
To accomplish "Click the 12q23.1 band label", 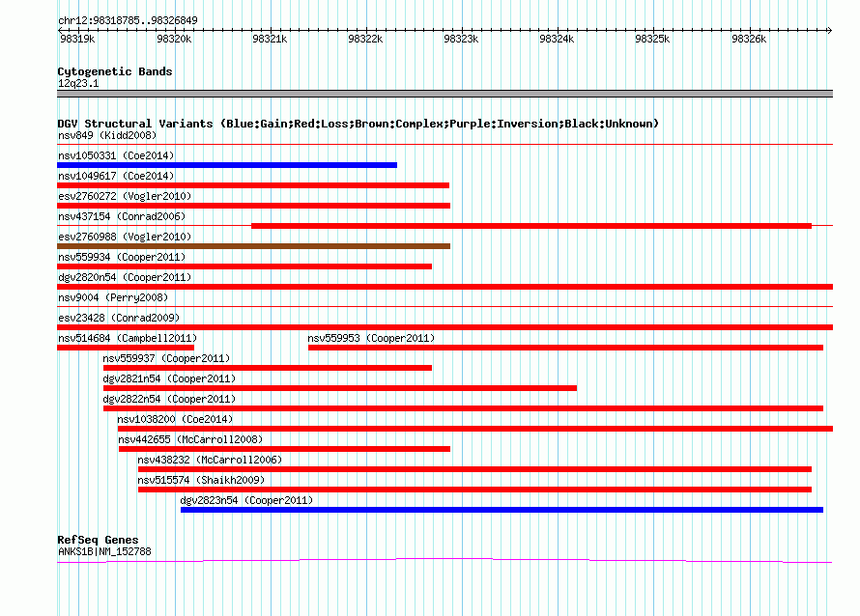I will click(78, 83).
